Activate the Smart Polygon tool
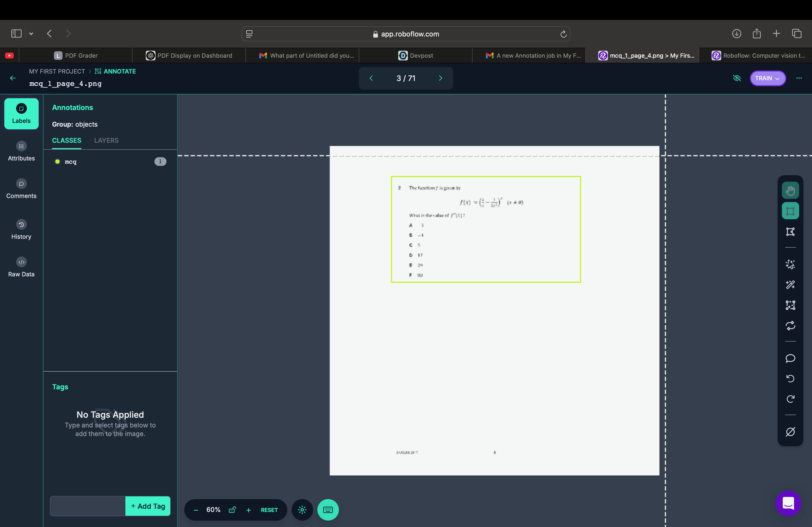 [x=790, y=264]
